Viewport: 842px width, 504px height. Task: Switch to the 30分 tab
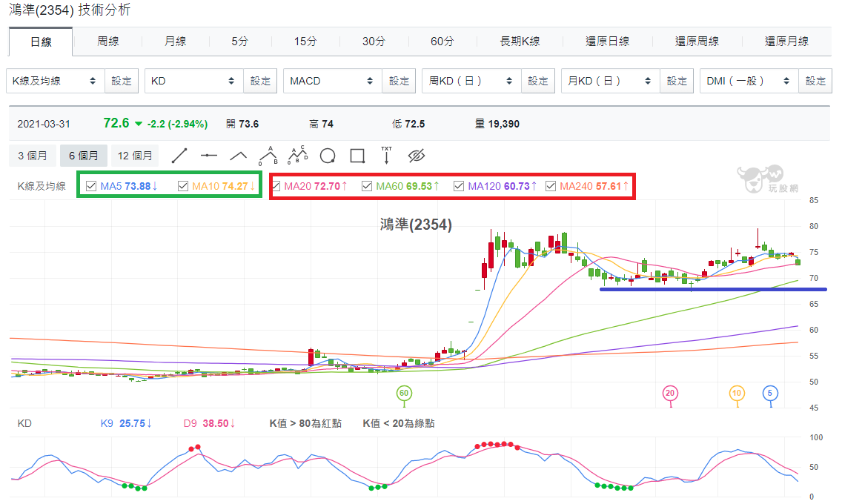tap(374, 42)
